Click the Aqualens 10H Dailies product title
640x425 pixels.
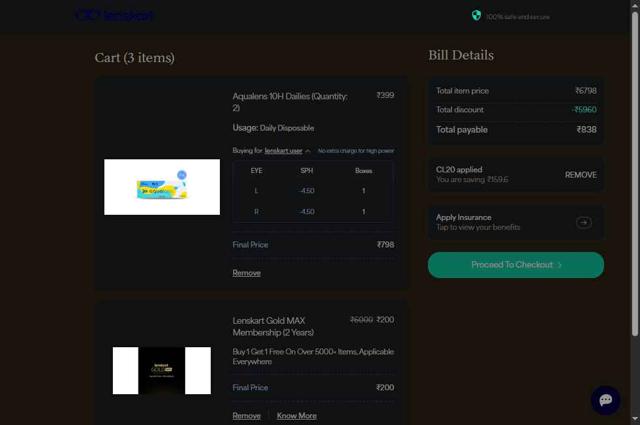pyautogui.click(x=290, y=102)
